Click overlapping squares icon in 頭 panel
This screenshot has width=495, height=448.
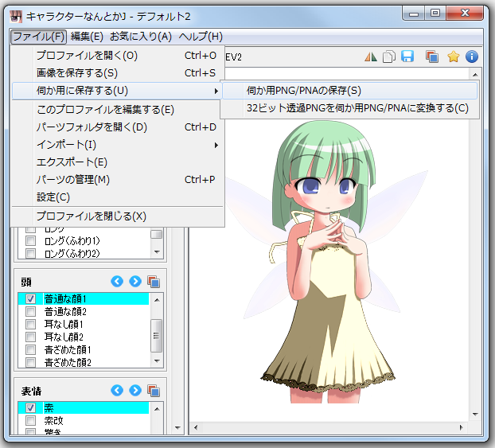click(154, 282)
